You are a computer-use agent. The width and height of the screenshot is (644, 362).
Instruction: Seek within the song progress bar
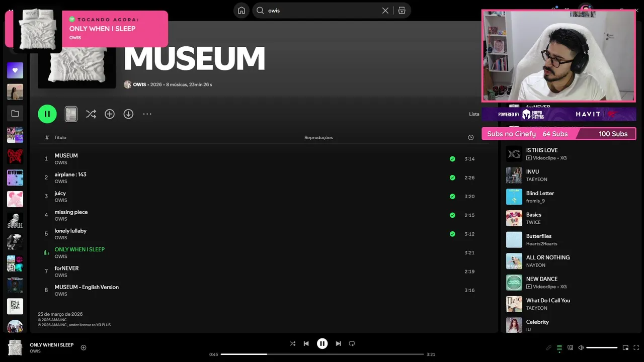pos(322,354)
